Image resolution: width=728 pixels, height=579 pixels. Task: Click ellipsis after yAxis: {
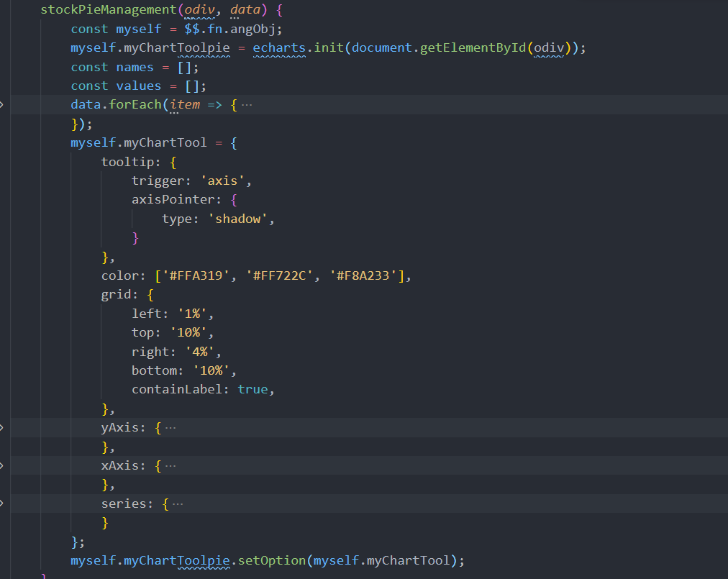[x=170, y=428]
